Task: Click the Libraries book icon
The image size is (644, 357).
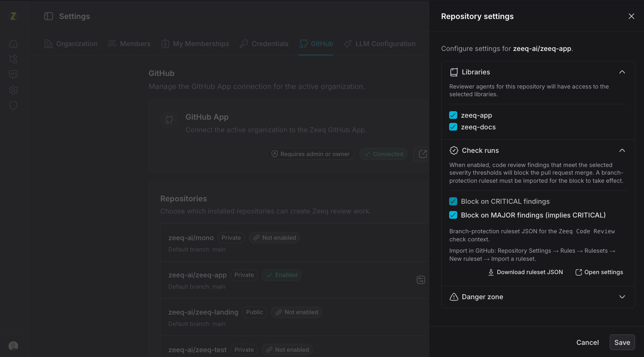Action: 454,72
